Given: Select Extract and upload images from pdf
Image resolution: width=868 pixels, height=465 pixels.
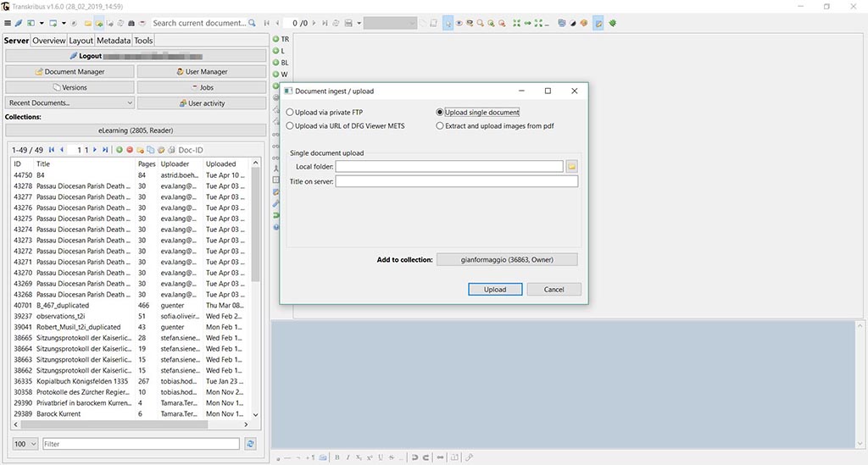Looking at the screenshot, I should point(495,126).
